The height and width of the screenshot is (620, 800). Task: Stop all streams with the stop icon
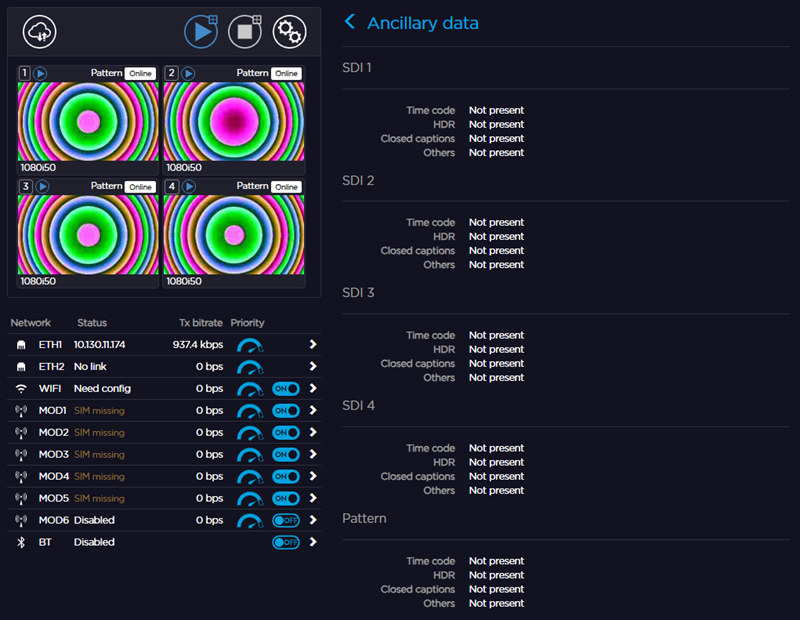245,31
